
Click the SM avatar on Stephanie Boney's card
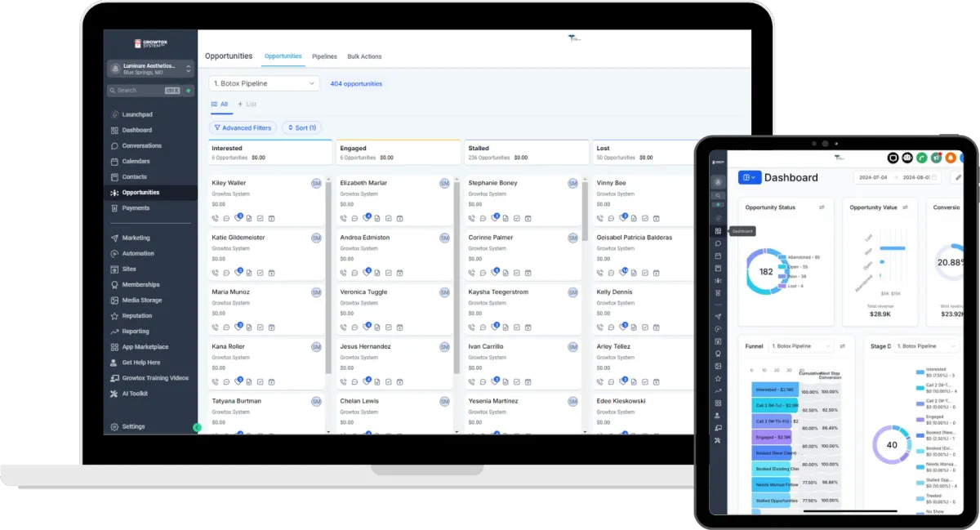[572, 183]
